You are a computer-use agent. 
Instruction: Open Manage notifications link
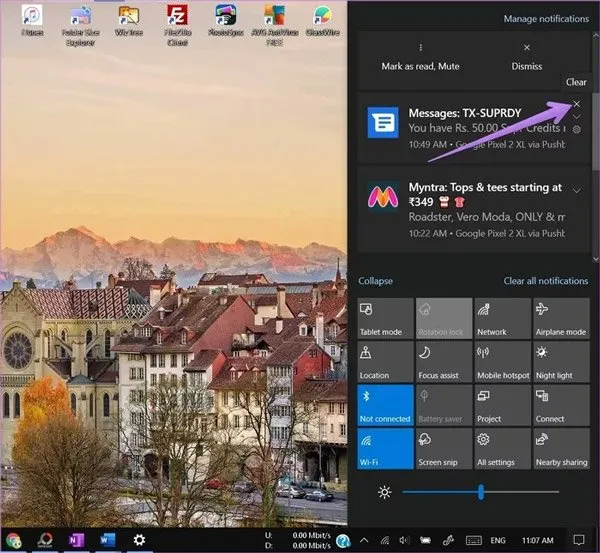545,18
